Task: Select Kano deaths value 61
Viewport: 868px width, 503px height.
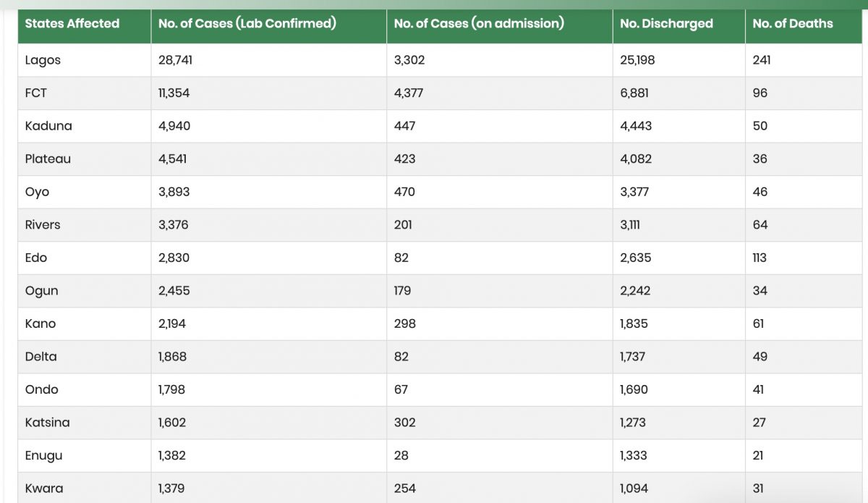Action: [758, 324]
